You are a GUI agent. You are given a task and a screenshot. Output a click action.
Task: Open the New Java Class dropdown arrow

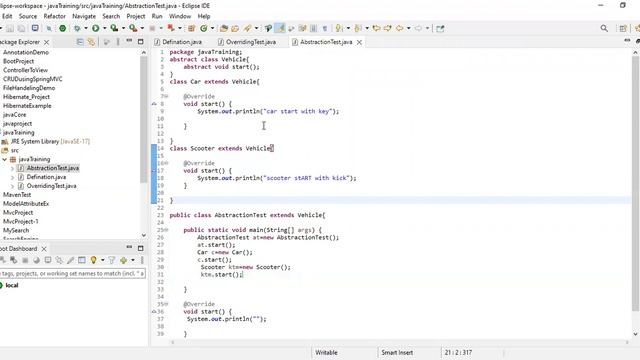tap(212, 28)
